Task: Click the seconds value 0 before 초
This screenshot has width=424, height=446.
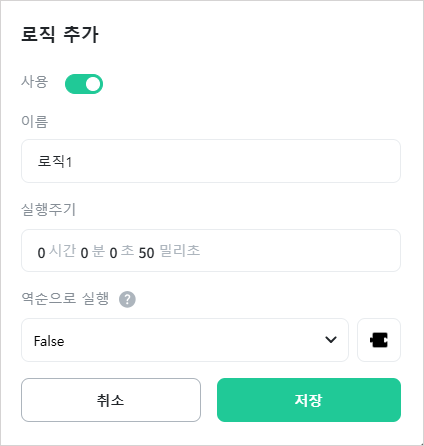Action: (x=113, y=253)
